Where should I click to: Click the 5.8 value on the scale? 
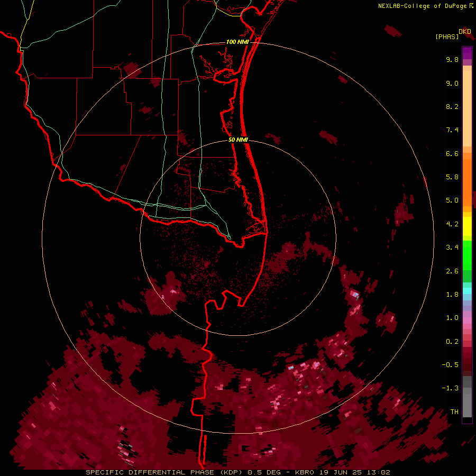tap(452, 177)
